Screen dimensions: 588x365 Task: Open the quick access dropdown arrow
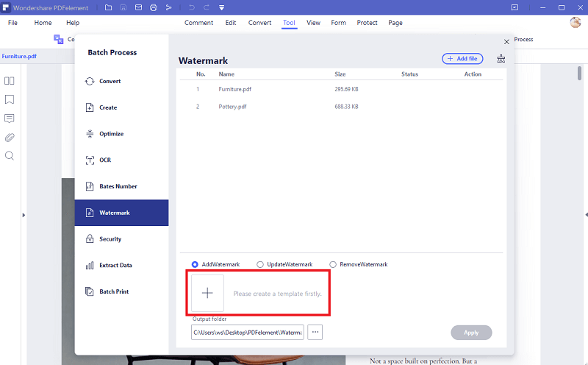point(222,8)
